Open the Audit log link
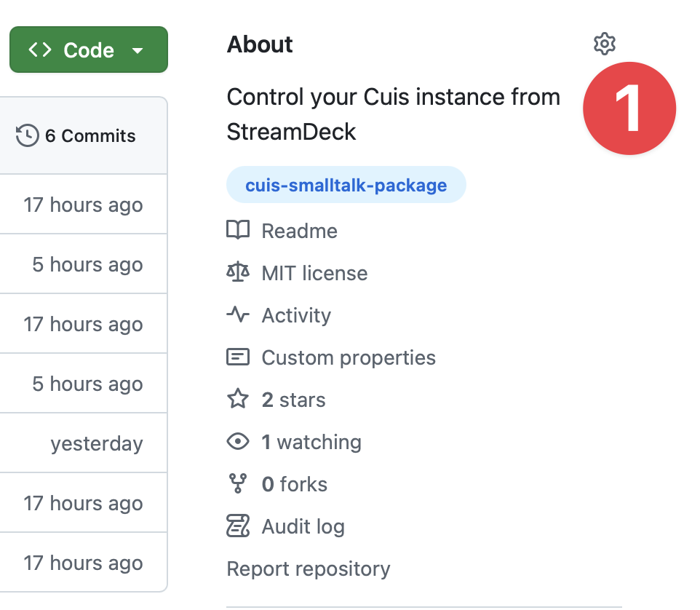 coord(286,526)
